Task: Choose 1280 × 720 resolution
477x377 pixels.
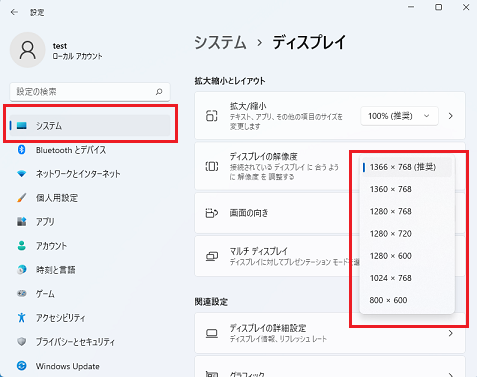Action: 407,234
